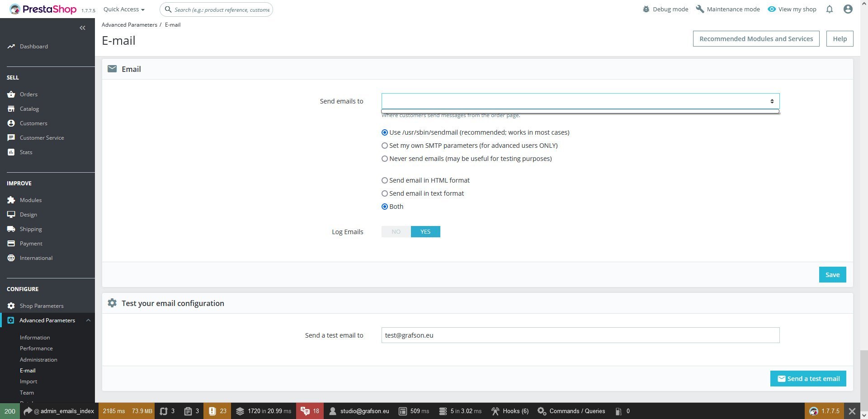Click the View my shop eye icon
868x419 pixels.
[772, 9]
